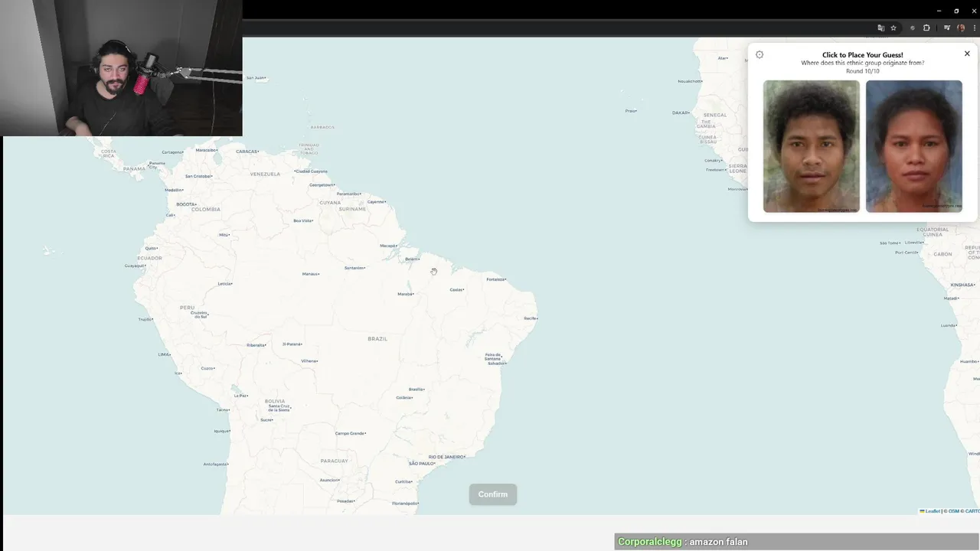
Task: Place guess on the BOLIVIA label
Action: (x=275, y=401)
